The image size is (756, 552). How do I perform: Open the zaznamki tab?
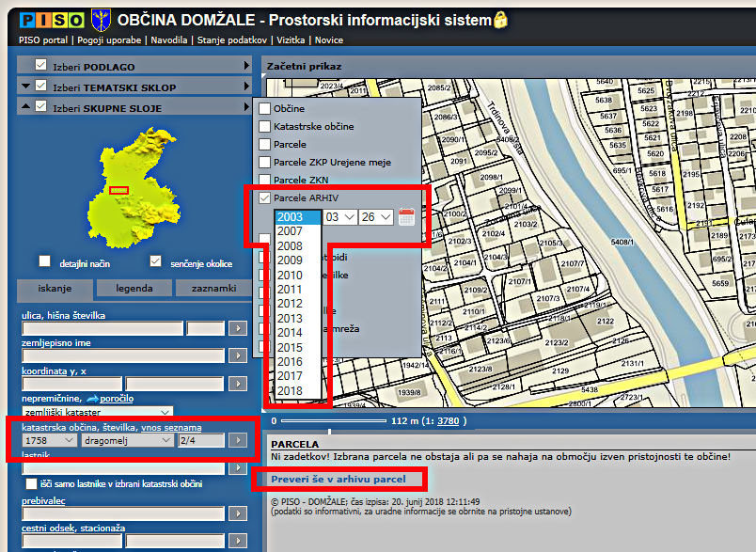[213, 289]
